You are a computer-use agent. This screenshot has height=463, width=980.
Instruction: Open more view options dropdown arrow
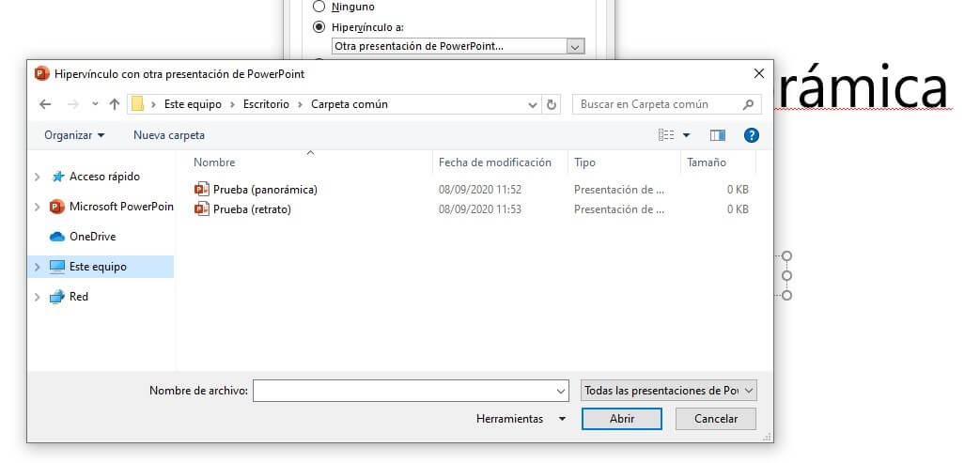pos(686,135)
